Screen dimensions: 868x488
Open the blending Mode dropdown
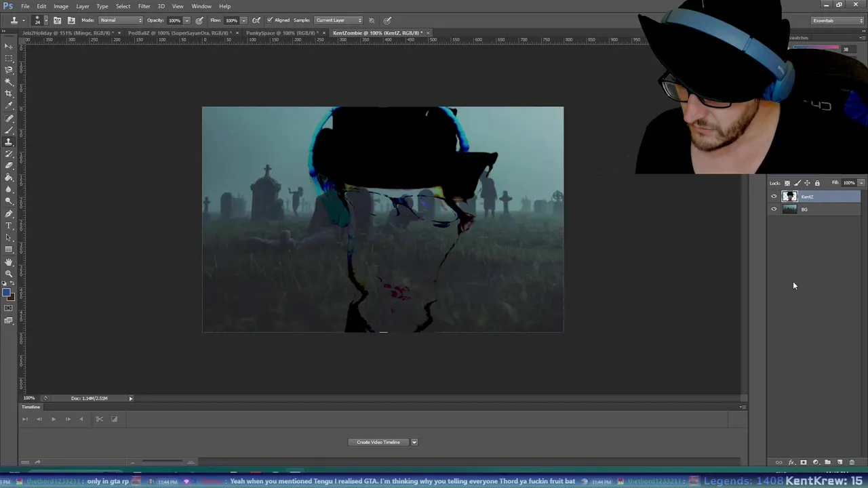click(x=121, y=20)
